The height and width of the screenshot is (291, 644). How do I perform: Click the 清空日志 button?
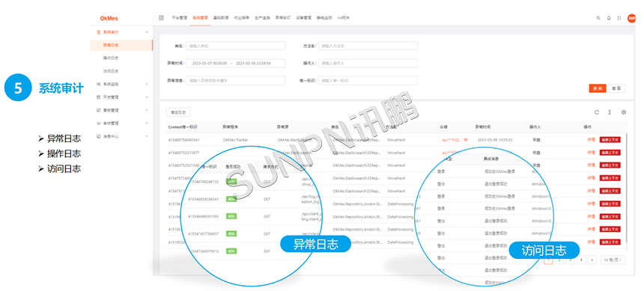(178, 112)
